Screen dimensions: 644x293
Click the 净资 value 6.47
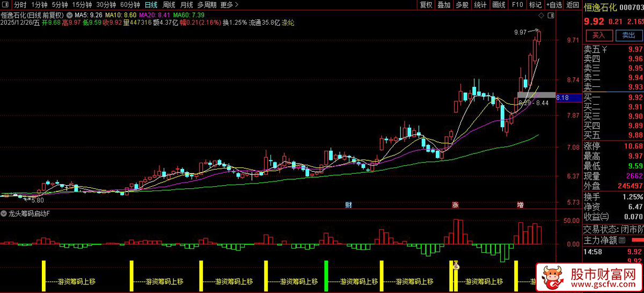635,207
